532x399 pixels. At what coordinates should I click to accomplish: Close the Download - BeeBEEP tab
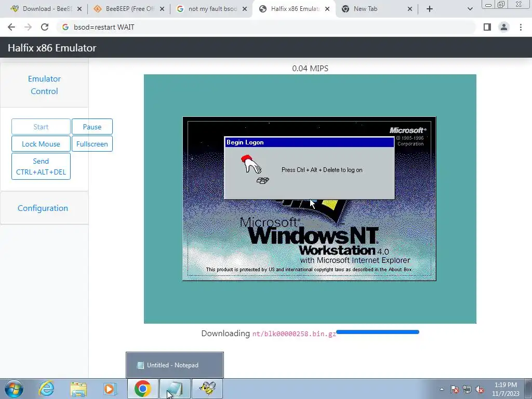[x=79, y=9]
